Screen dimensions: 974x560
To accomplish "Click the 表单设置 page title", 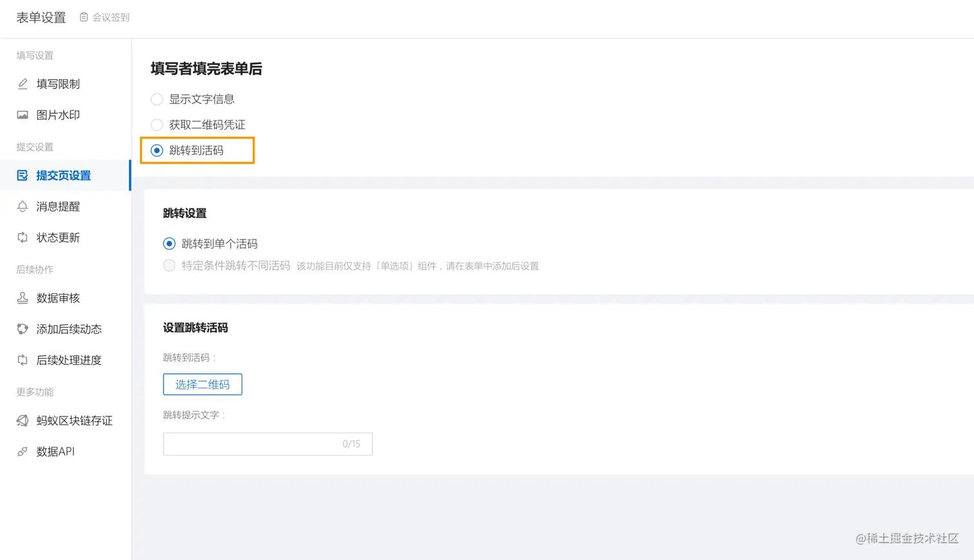I will pos(41,17).
